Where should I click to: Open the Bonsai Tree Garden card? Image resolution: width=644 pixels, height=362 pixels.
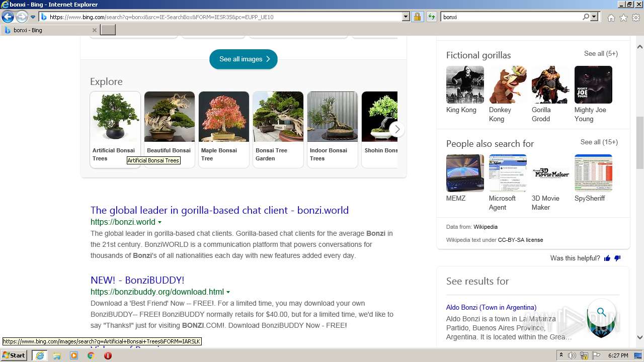[x=278, y=129]
